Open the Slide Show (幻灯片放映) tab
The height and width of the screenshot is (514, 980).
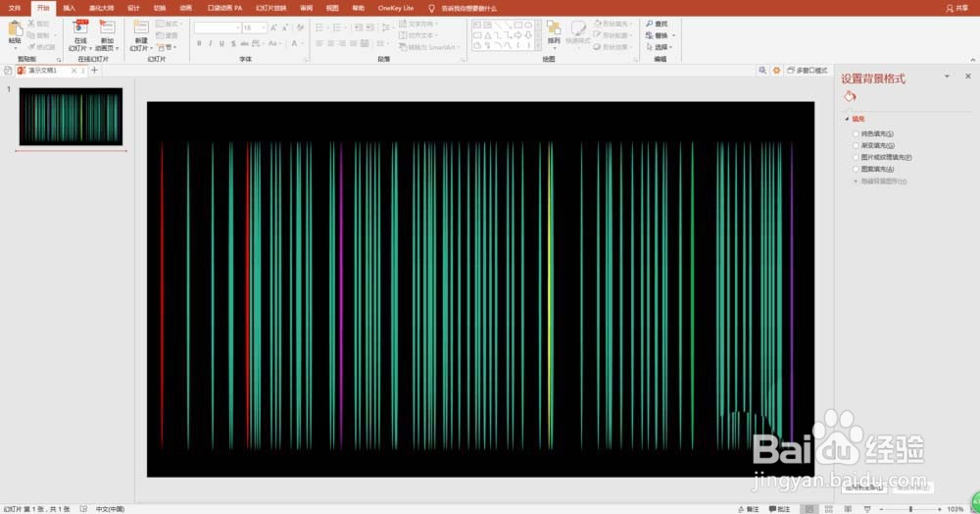tap(270, 8)
